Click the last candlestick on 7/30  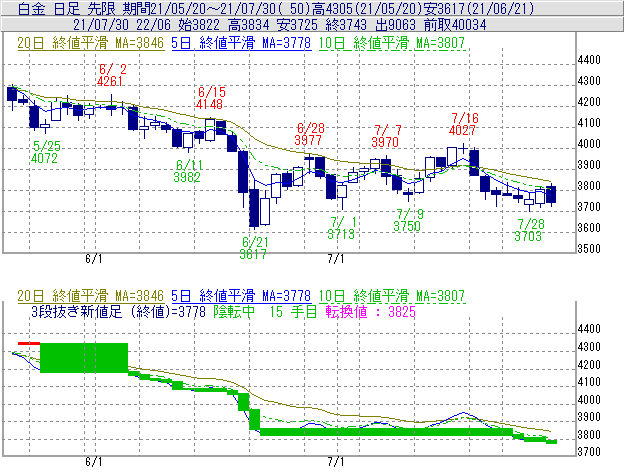click(x=551, y=195)
